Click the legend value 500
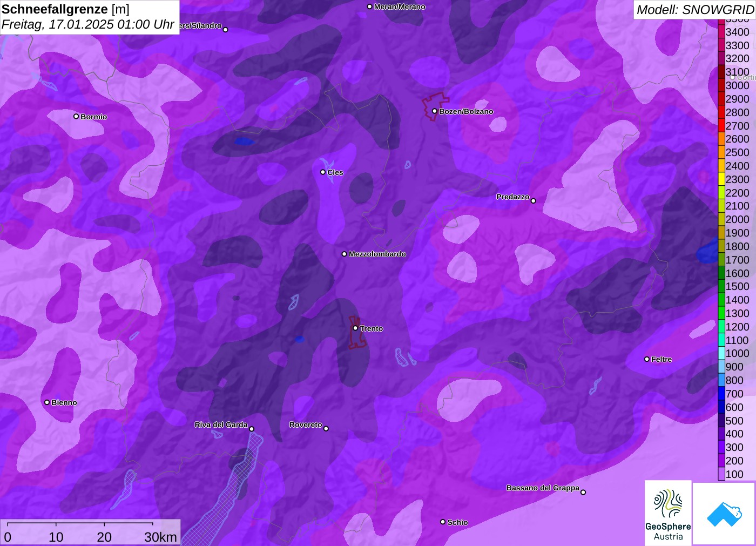Screen dimensions: 756x546 point(734,421)
